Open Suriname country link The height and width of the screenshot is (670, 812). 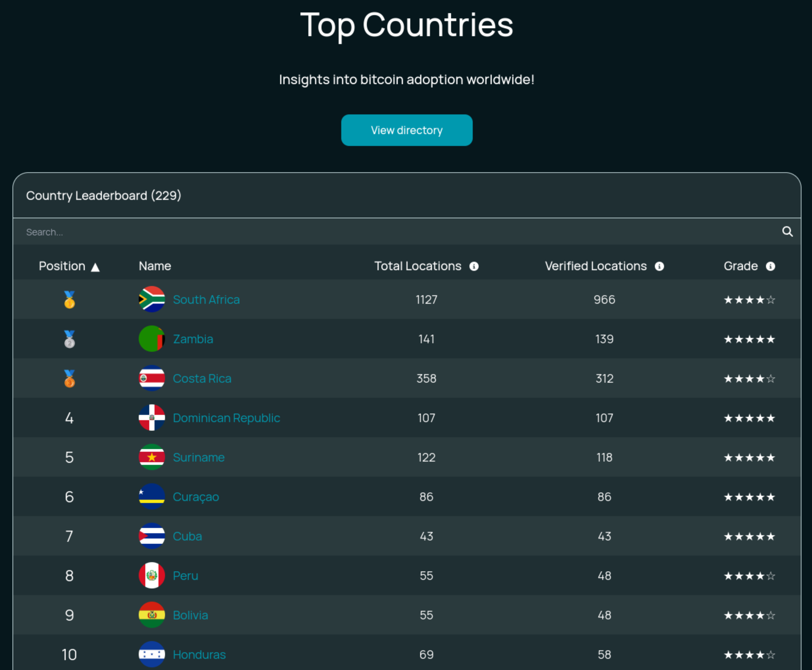click(x=198, y=457)
